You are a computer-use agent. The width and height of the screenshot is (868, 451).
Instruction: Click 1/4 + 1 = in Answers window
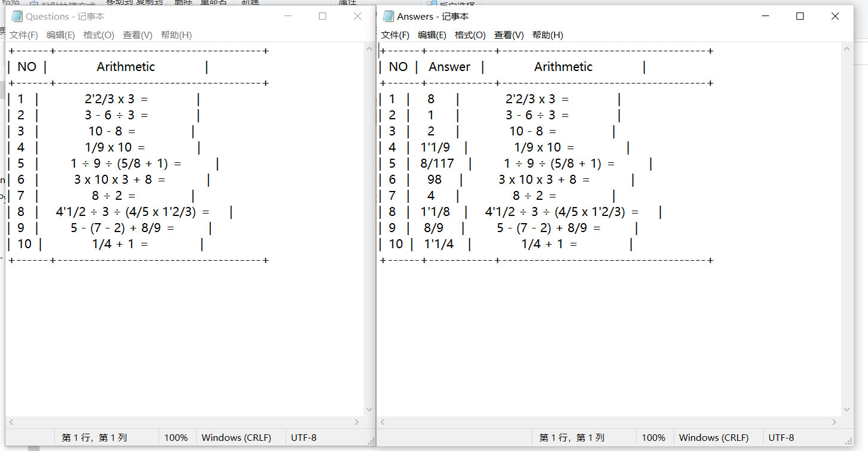(549, 244)
